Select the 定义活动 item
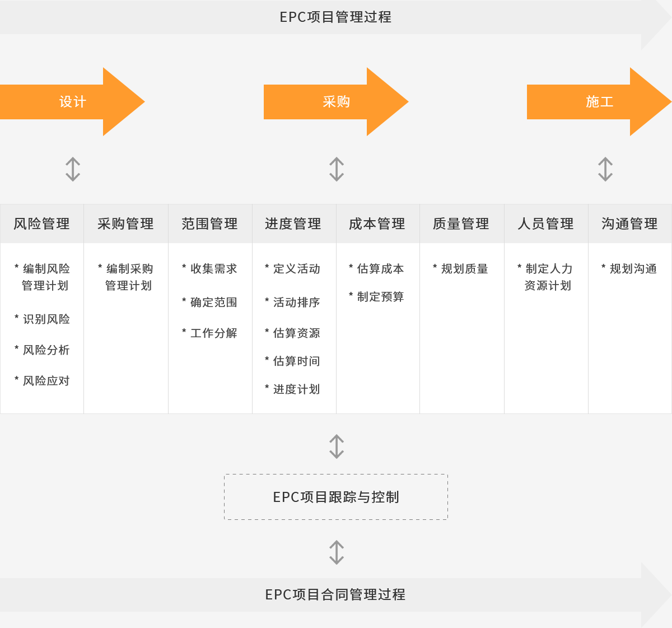This screenshot has height=628, width=672. (292, 269)
